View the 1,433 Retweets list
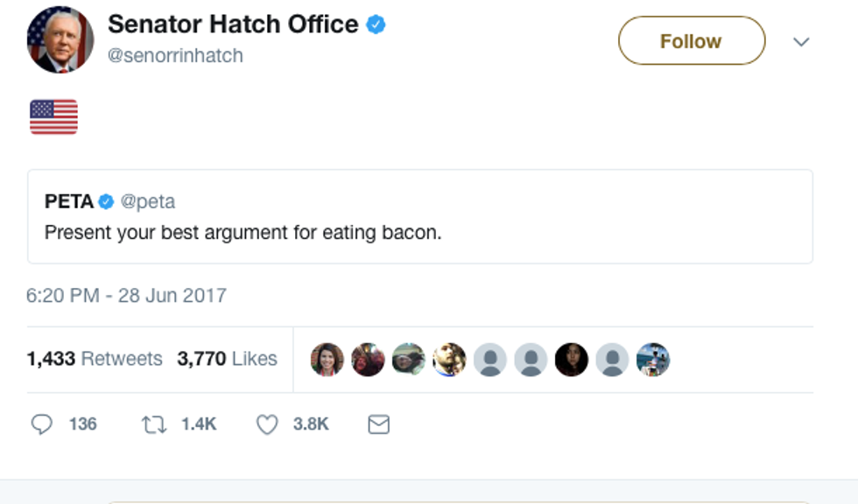858x504 pixels. pyautogui.click(x=95, y=359)
